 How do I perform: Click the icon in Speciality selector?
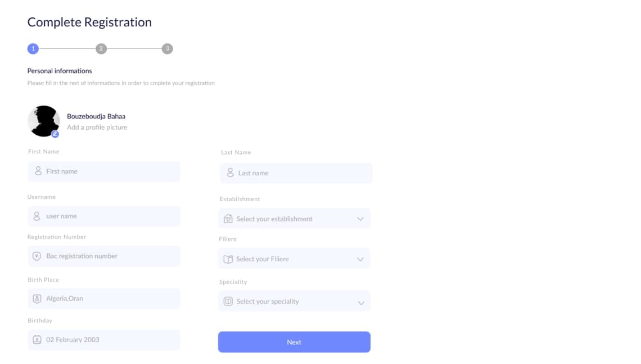click(228, 301)
